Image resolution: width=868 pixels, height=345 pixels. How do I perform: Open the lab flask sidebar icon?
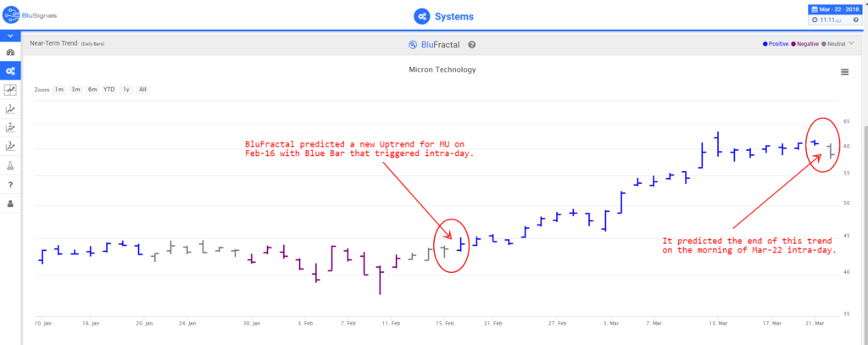pyautogui.click(x=10, y=165)
